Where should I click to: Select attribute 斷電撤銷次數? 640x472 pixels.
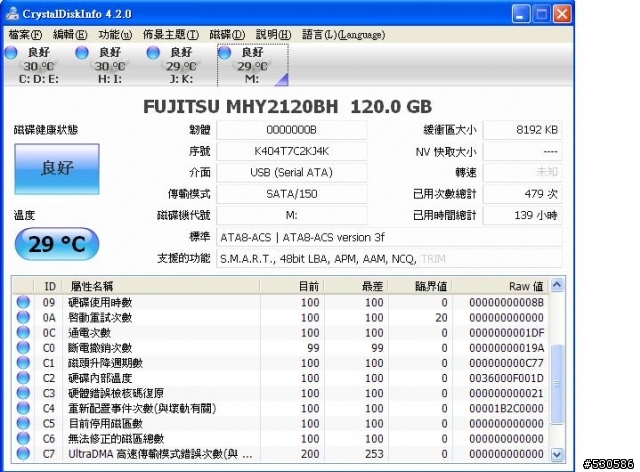click(x=100, y=347)
